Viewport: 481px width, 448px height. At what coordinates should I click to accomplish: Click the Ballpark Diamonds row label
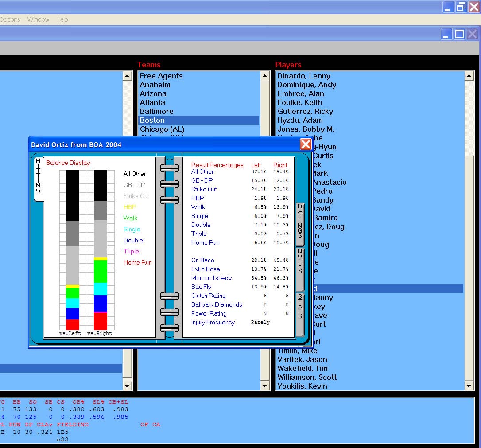pyautogui.click(x=217, y=305)
